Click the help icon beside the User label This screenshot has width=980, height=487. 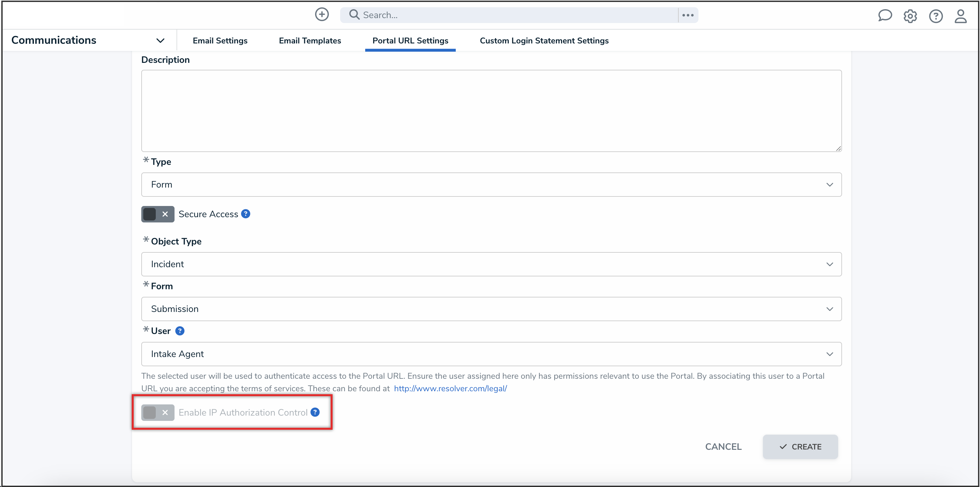pos(179,330)
